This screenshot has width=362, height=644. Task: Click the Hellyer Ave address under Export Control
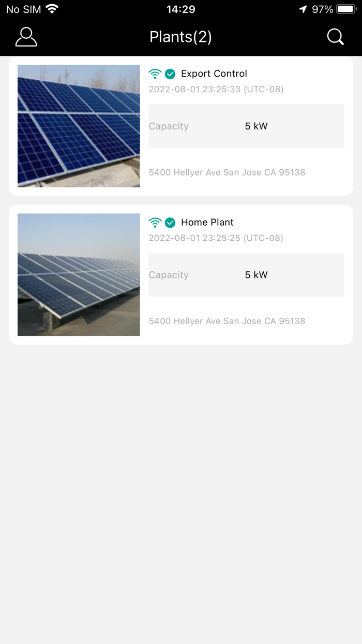tap(227, 172)
